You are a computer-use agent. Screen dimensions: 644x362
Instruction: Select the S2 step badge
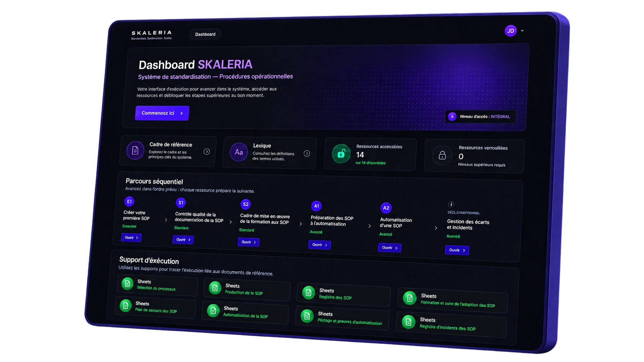point(246,204)
